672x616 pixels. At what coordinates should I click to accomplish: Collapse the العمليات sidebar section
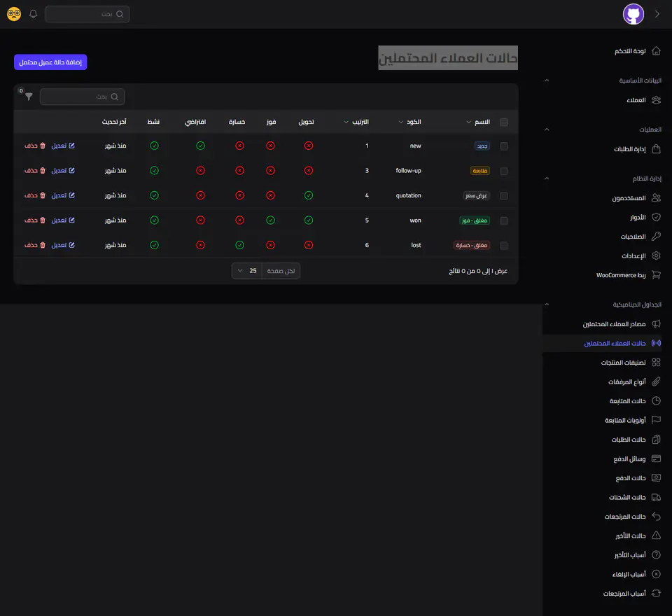pos(547,129)
